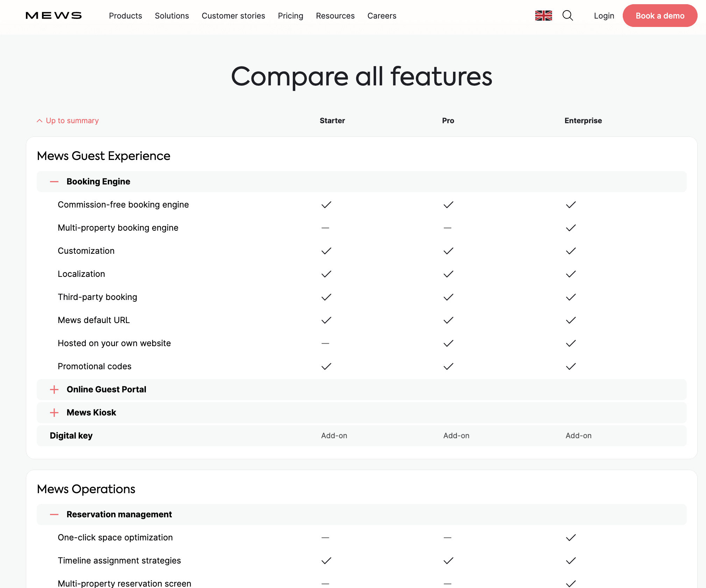Click Enterprise checkmark for Multi-property booking engine
The height and width of the screenshot is (588, 706).
571,228
